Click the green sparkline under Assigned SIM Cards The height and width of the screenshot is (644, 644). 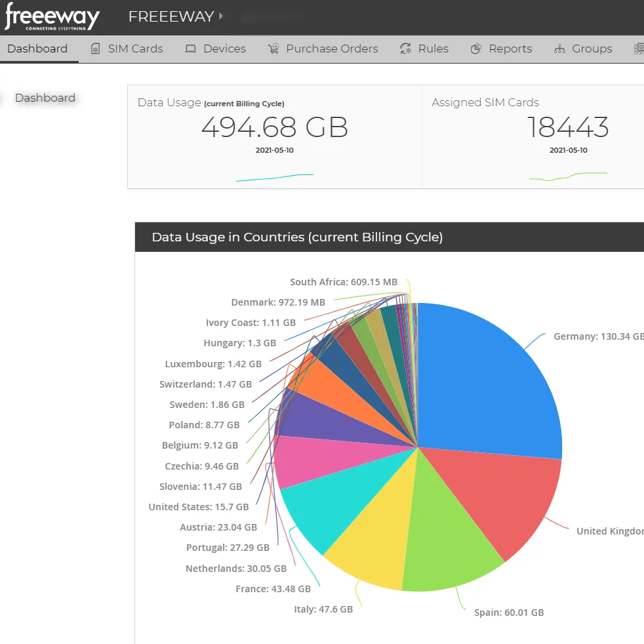569,174
